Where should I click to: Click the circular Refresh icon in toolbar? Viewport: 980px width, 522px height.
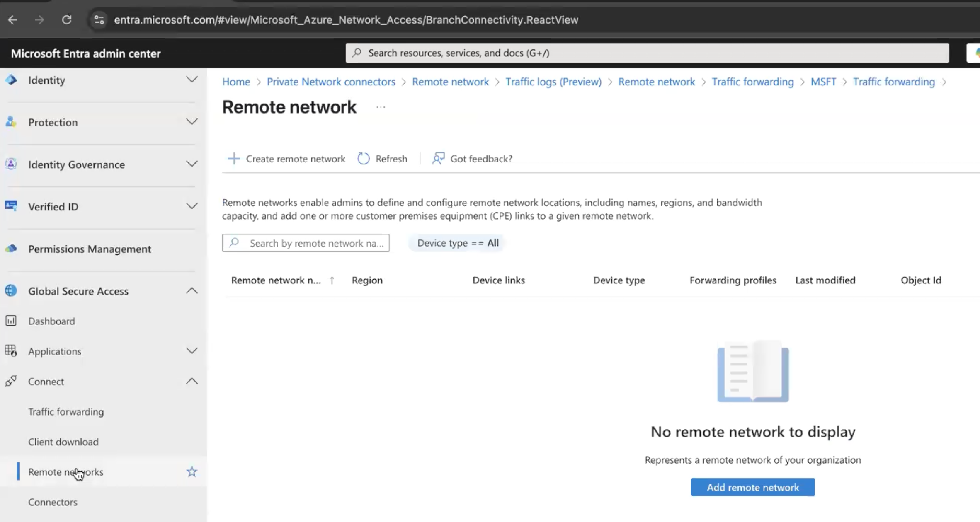[x=364, y=158]
